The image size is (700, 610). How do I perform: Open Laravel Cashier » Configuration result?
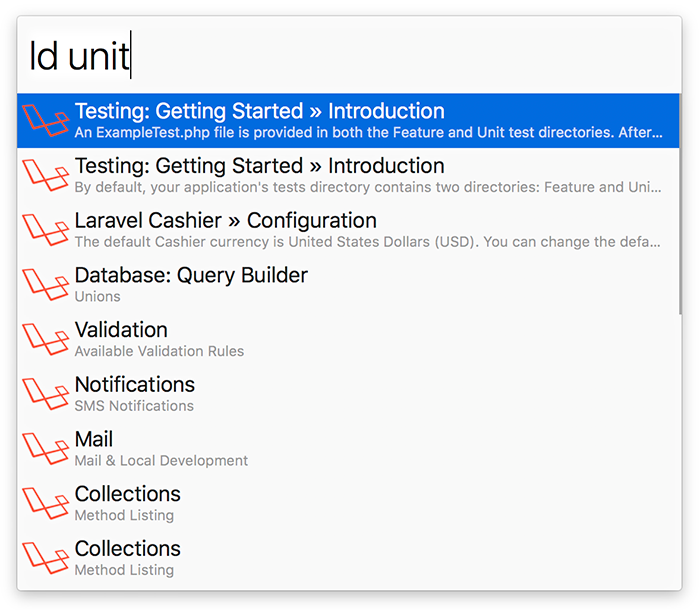tap(348, 230)
